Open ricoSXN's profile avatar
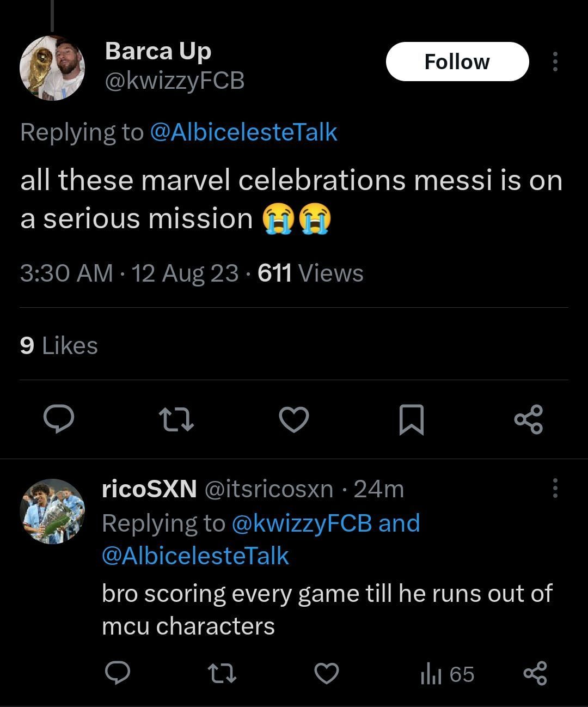The height and width of the screenshot is (707, 588). pos(52,511)
